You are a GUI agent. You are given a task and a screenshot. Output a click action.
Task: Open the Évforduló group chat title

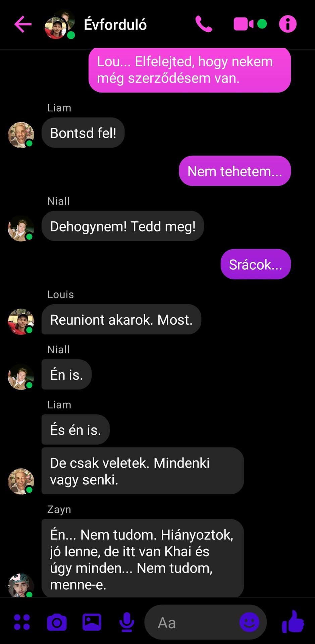coord(115,24)
